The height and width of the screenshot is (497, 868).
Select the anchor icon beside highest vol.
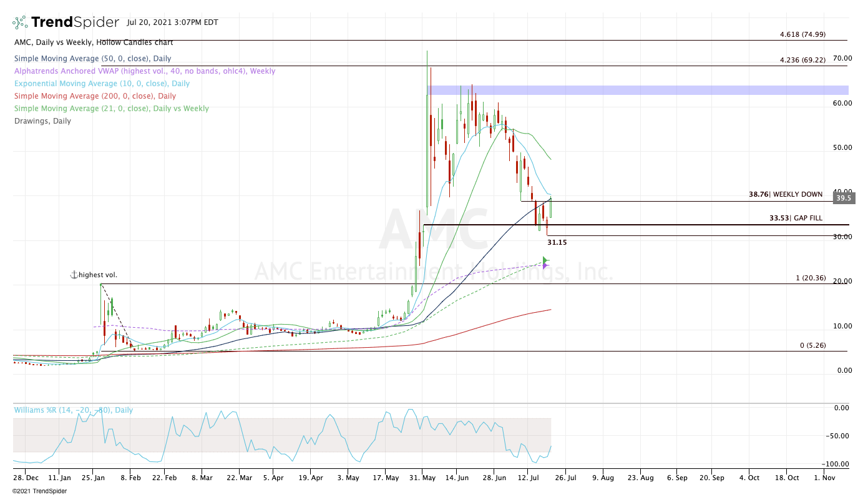[74, 275]
